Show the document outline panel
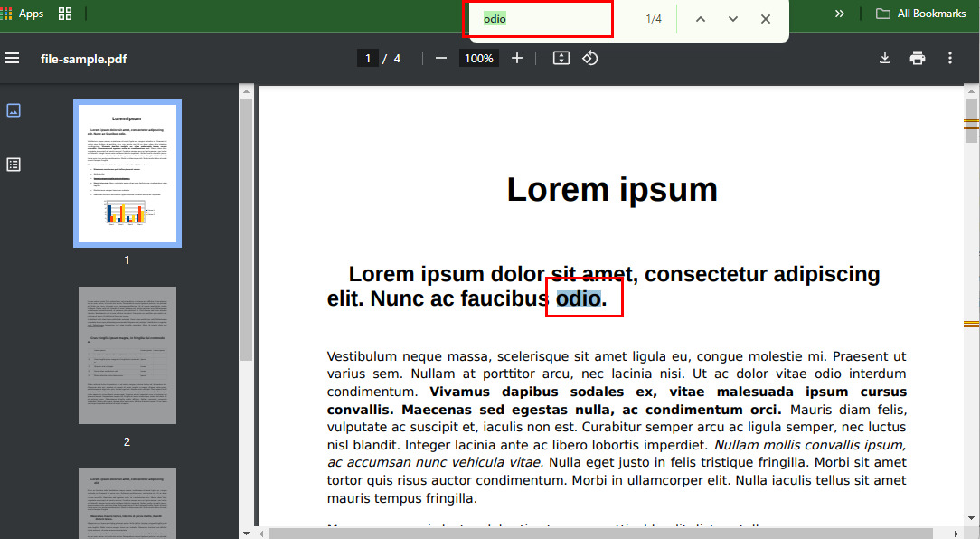 14,165
